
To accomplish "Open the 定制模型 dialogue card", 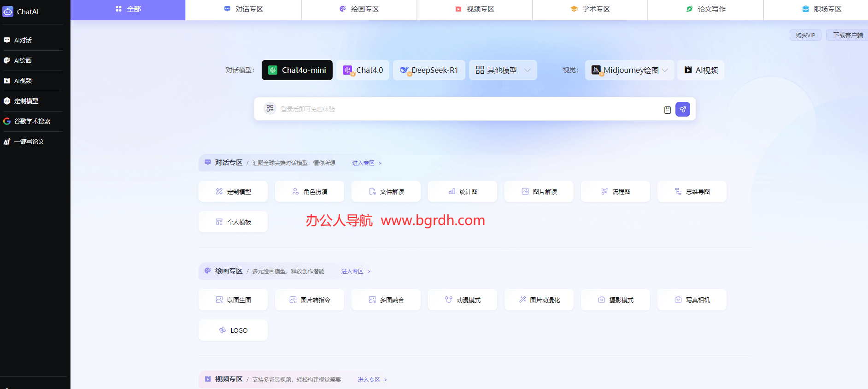I will click(233, 191).
